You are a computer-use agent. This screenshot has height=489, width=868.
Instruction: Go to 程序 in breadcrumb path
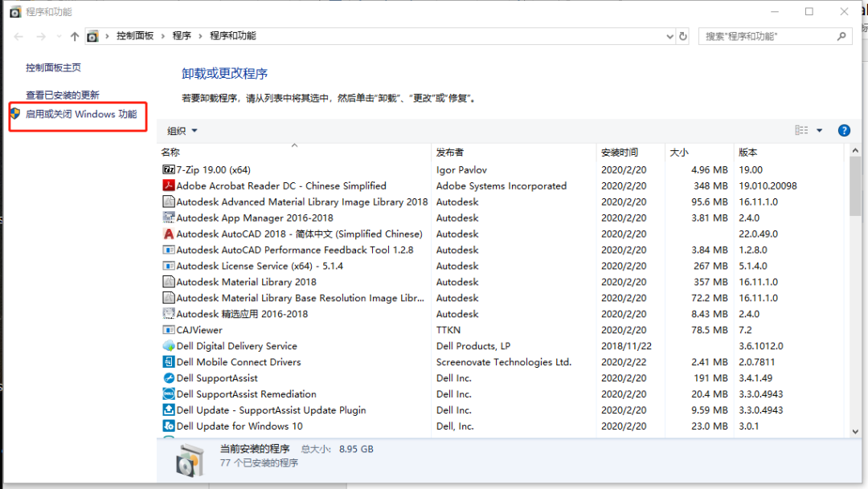[x=182, y=36]
